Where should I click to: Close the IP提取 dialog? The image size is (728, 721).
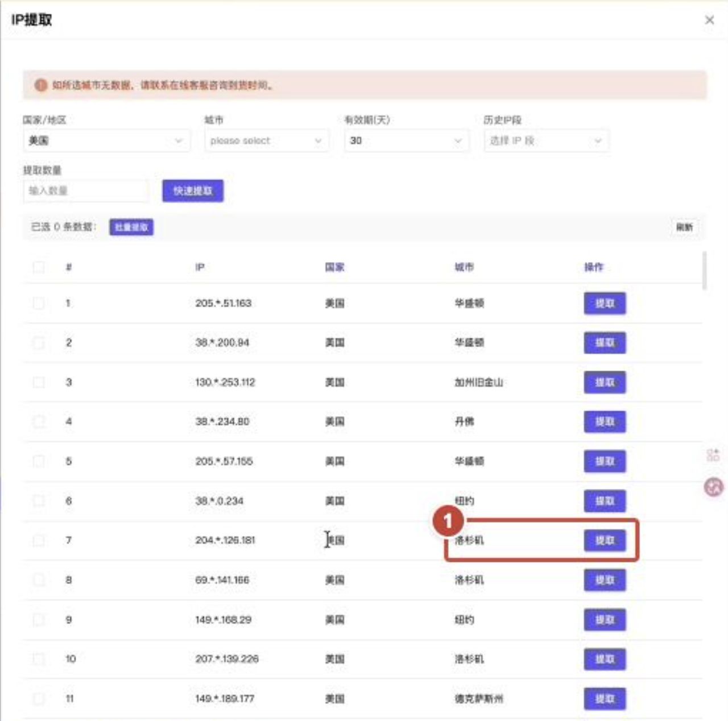pyautogui.click(x=709, y=20)
